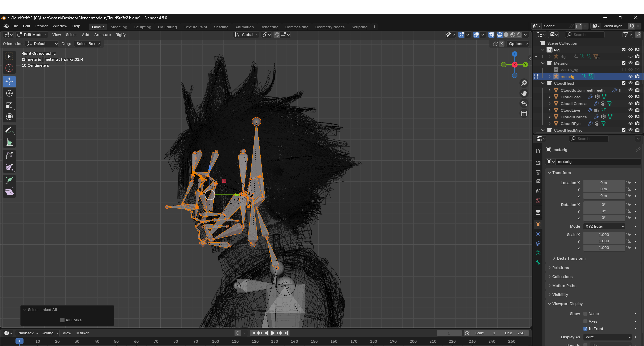Enable the Name show checkbox

pyautogui.click(x=585, y=314)
